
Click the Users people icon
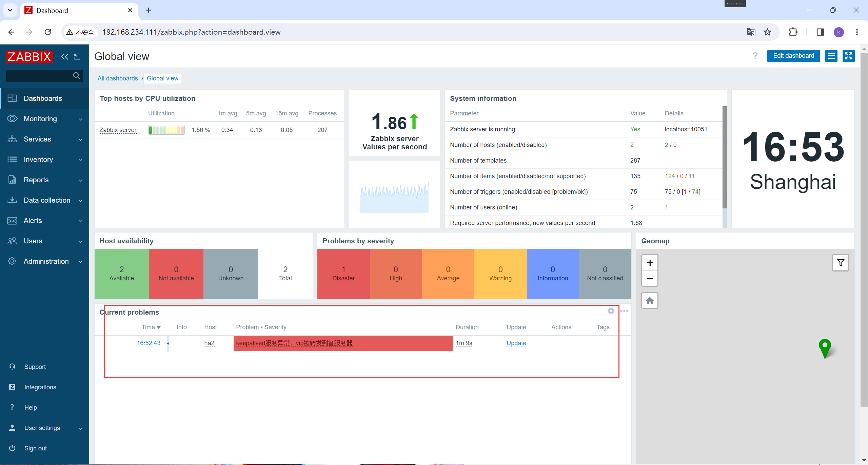click(x=12, y=241)
